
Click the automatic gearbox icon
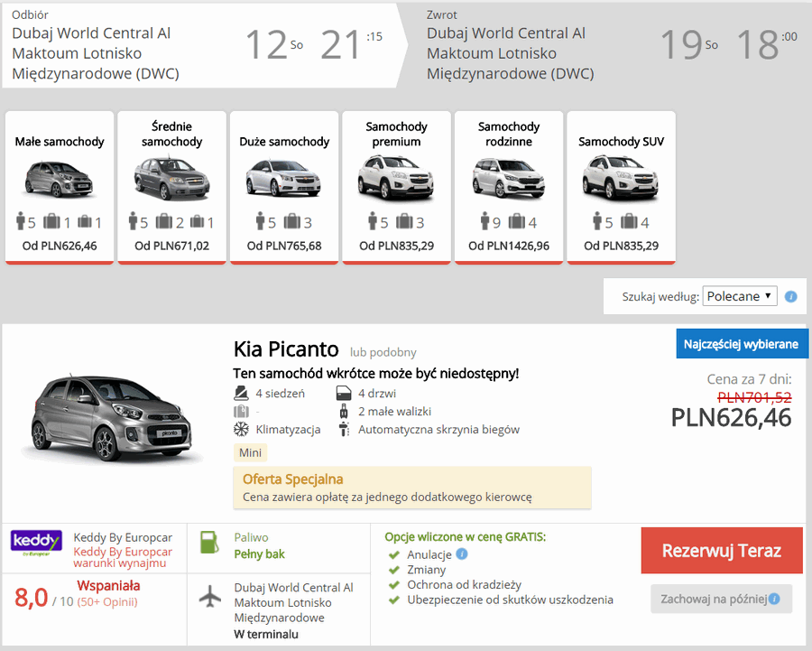(344, 429)
